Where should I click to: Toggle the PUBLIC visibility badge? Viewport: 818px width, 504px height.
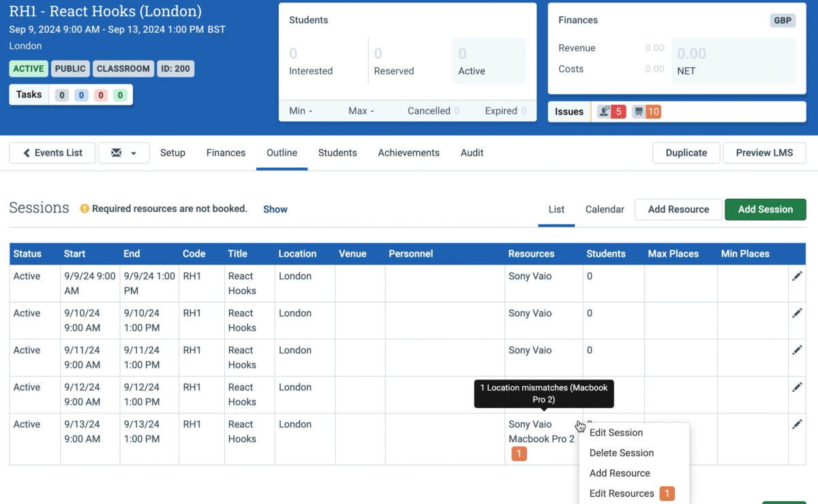[70, 68]
